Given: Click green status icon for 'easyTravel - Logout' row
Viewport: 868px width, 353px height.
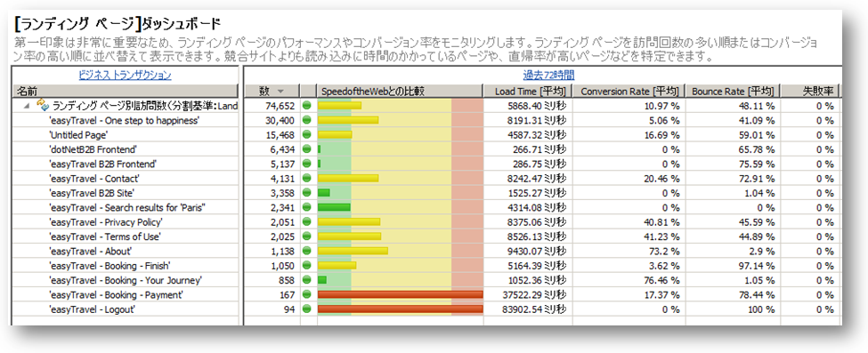Looking at the screenshot, I should (x=306, y=309).
